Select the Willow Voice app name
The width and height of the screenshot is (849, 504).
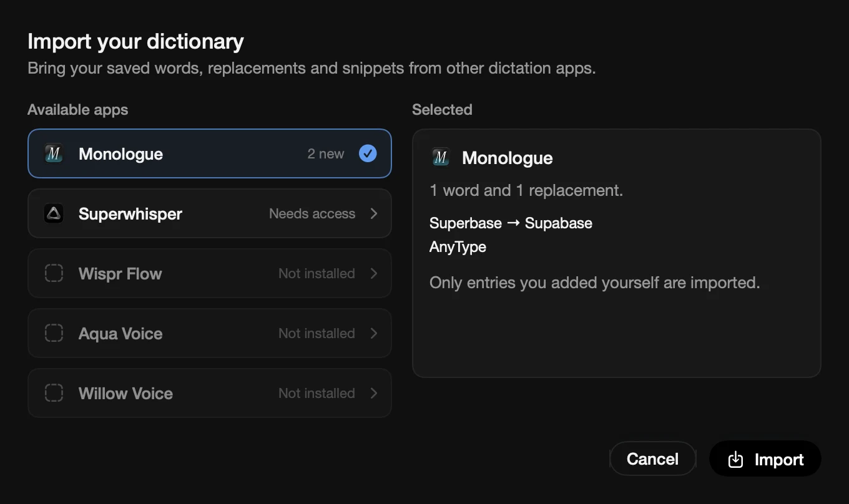click(125, 394)
